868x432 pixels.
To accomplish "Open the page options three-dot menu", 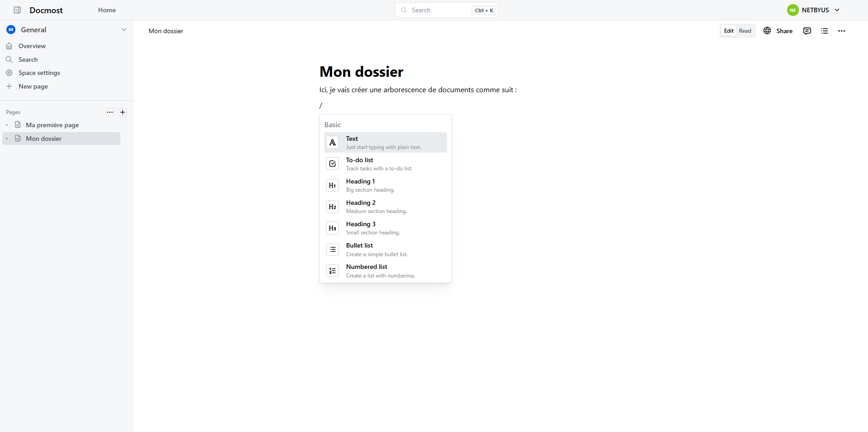I will point(841,31).
